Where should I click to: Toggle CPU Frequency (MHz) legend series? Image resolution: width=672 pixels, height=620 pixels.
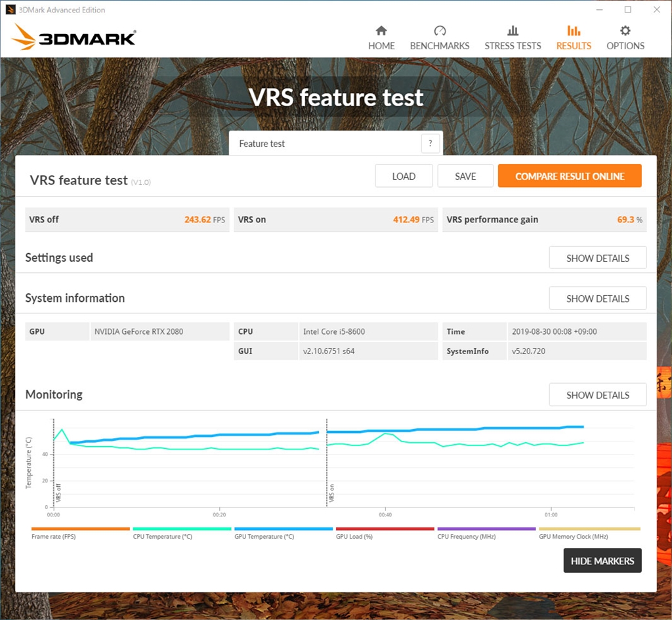click(x=486, y=533)
